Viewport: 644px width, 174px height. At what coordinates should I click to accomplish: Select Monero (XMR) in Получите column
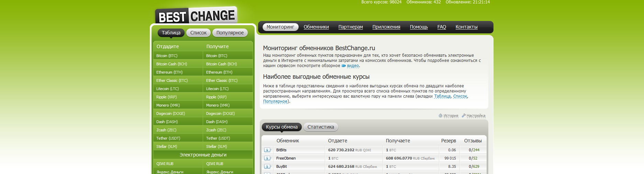[228, 105]
